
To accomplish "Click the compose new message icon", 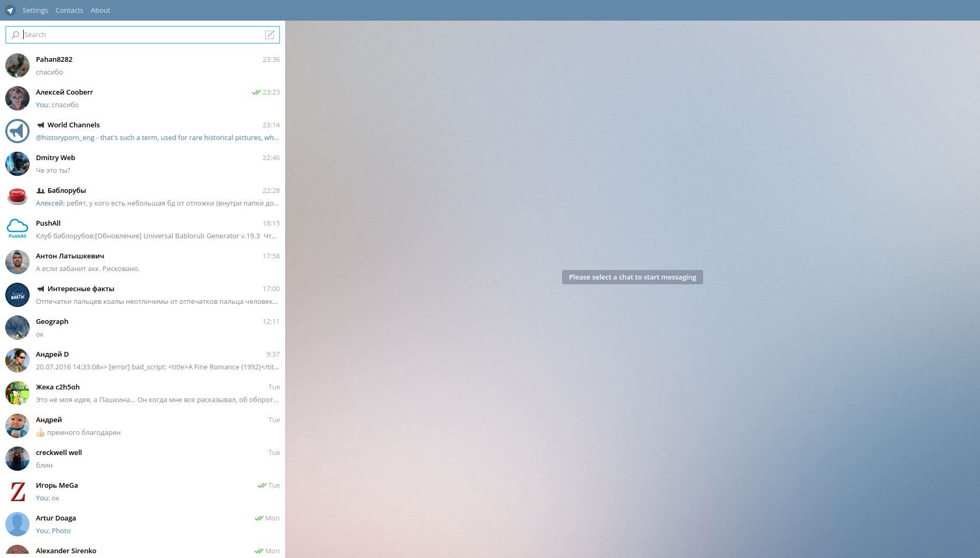I will tap(269, 35).
